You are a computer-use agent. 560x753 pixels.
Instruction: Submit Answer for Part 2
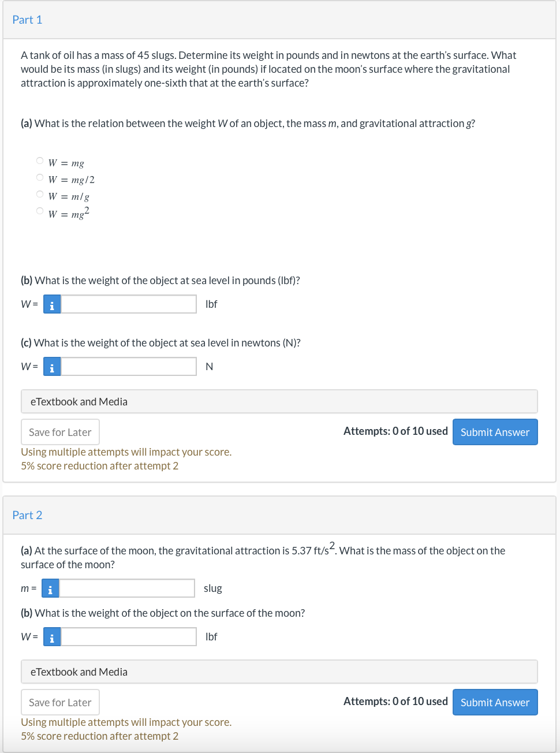[495, 702]
